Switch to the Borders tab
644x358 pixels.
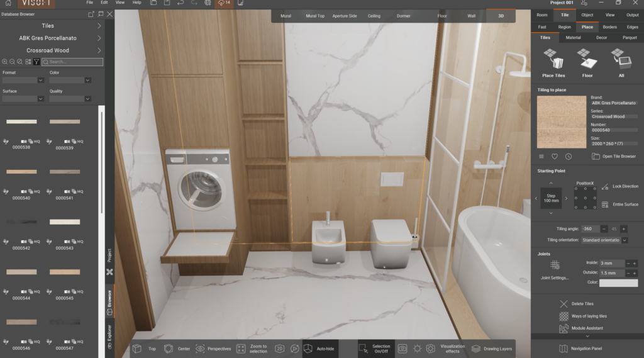609,27
